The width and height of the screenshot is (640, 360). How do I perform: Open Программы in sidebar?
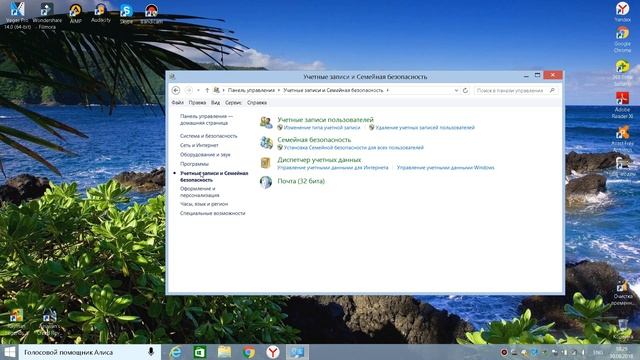point(194,164)
